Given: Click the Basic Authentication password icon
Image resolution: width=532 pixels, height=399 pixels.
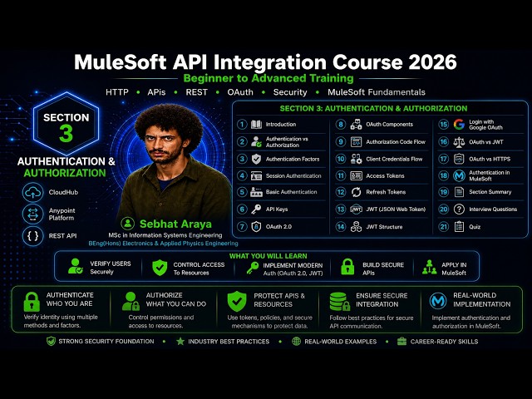Looking at the screenshot, I should click(256, 192).
